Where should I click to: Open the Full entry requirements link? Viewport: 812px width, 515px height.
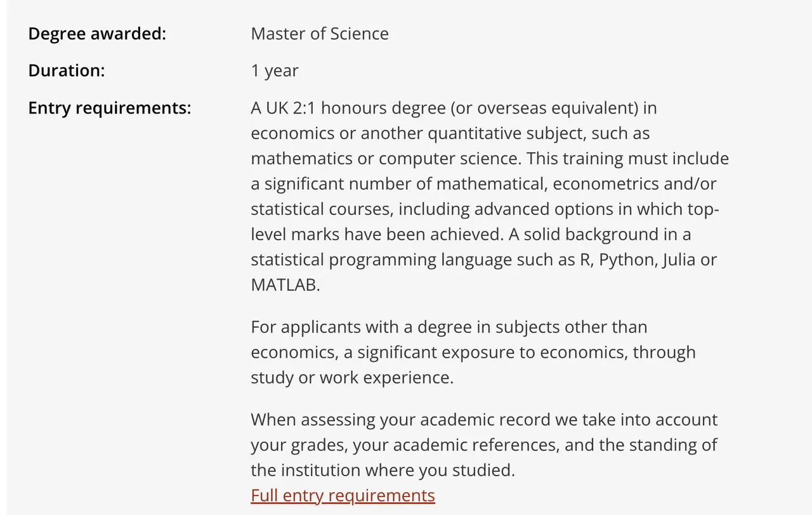[x=343, y=495]
